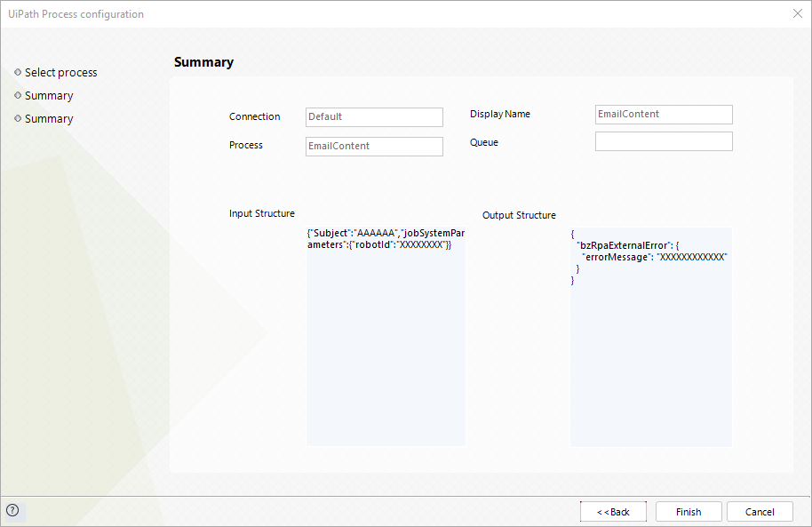Click the Finish button
Screen dimensions: 812x527
689,512
